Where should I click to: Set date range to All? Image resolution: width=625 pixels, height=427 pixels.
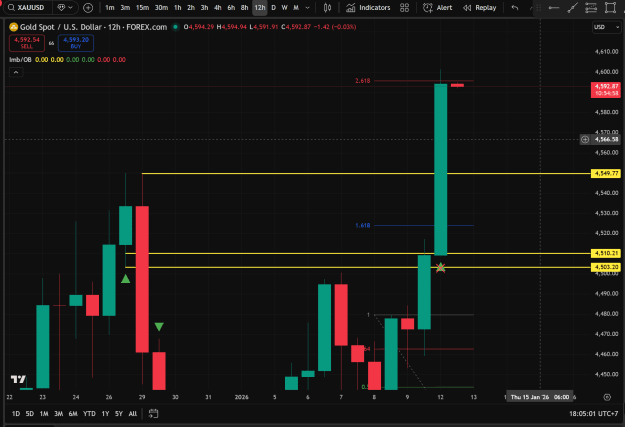point(133,414)
